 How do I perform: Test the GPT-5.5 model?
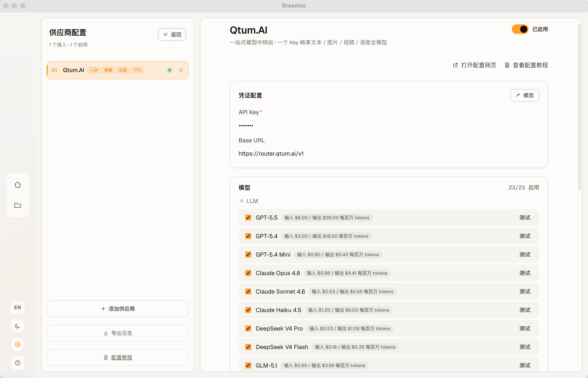tap(525, 218)
